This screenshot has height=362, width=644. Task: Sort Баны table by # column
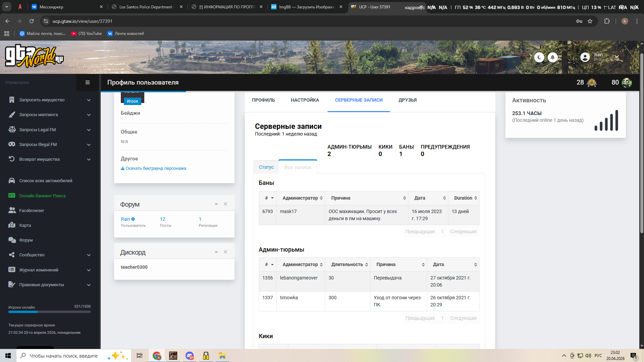(268, 198)
